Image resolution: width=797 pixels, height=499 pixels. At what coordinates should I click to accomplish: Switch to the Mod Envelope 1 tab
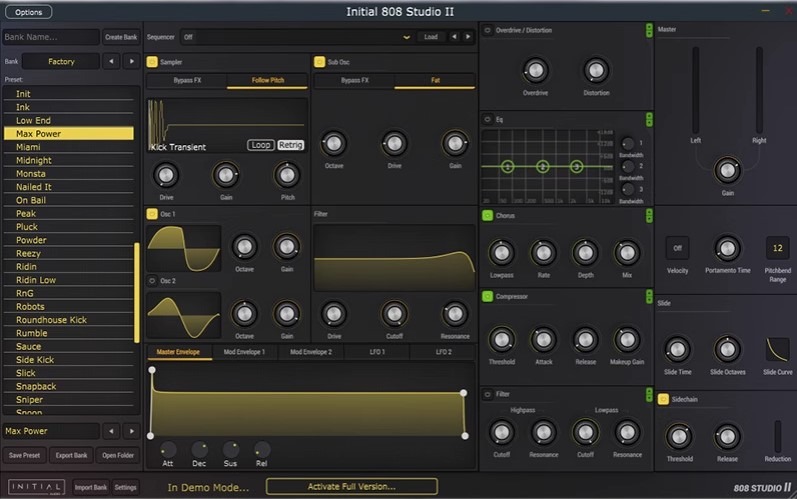click(244, 352)
